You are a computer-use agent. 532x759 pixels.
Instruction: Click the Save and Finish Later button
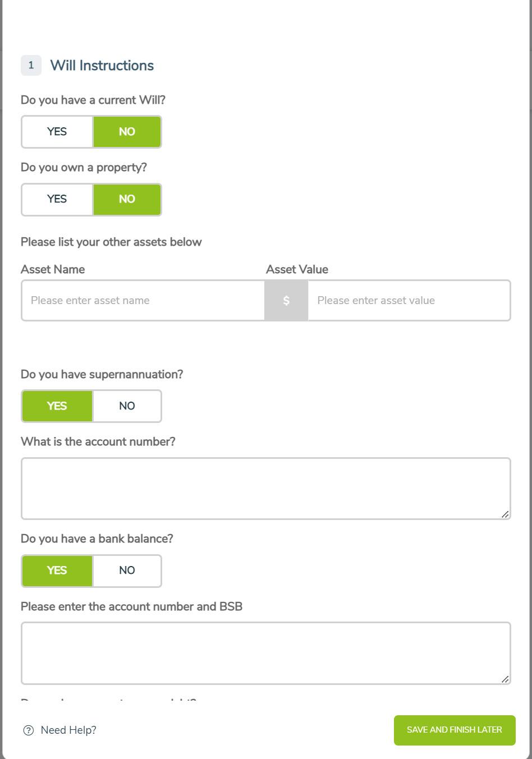click(x=454, y=730)
